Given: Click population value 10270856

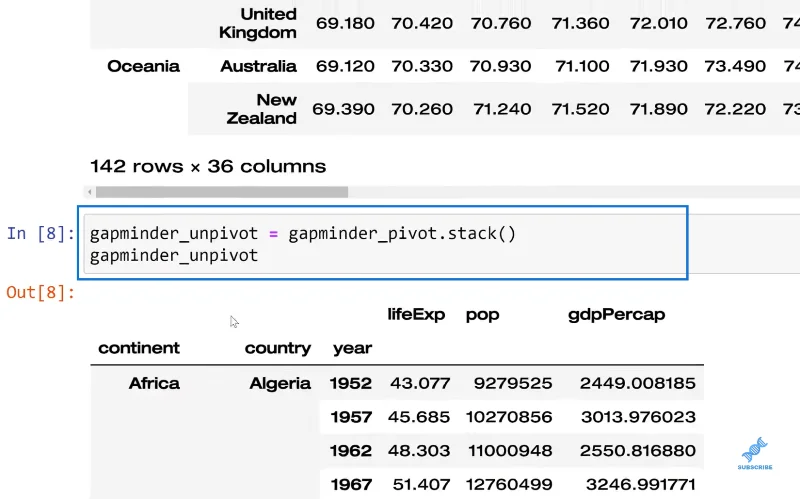Looking at the screenshot, I should [509, 417].
